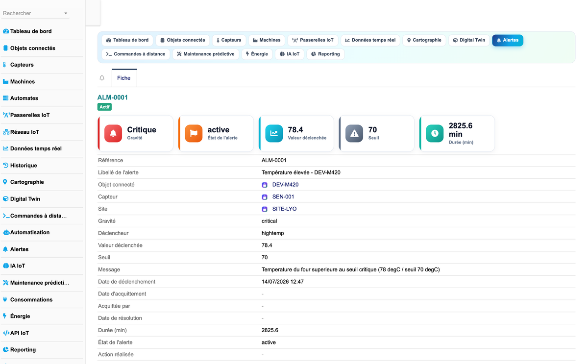Click the hightemp trigger value

click(273, 233)
